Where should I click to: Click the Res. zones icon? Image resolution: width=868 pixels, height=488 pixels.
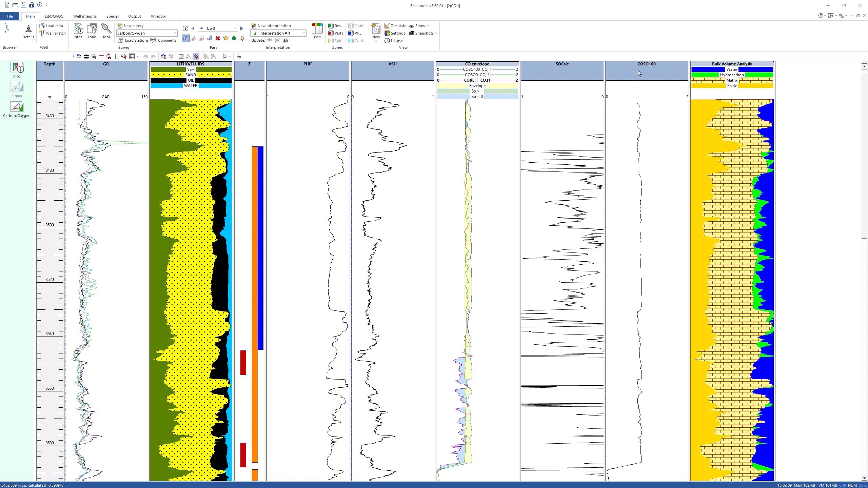coord(335,25)
